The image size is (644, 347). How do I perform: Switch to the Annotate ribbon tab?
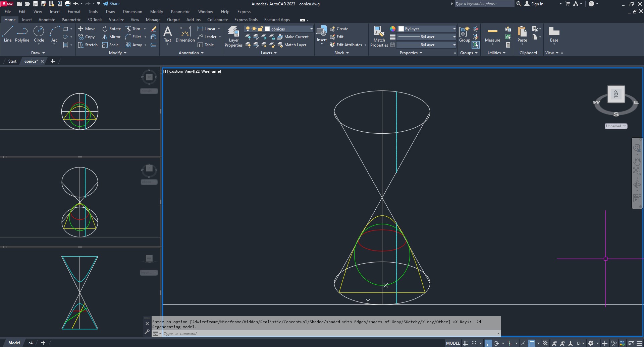(x=47, y=20)
